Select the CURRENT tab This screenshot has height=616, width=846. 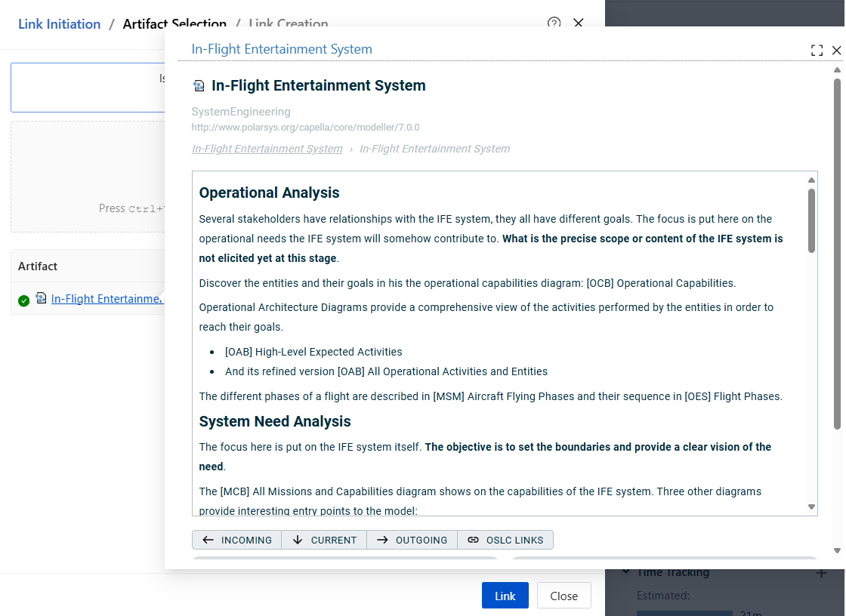324,540
